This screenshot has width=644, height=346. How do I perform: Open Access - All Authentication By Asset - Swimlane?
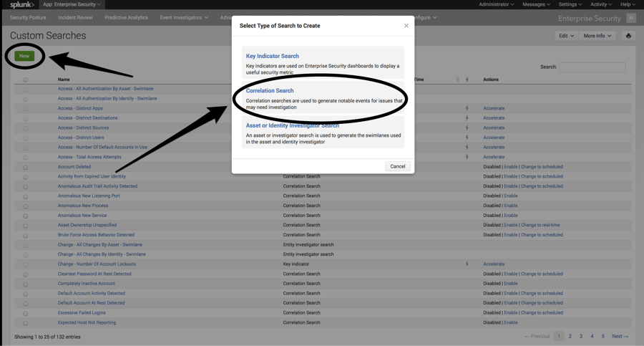pyautogui.click(x=106, y=89)
